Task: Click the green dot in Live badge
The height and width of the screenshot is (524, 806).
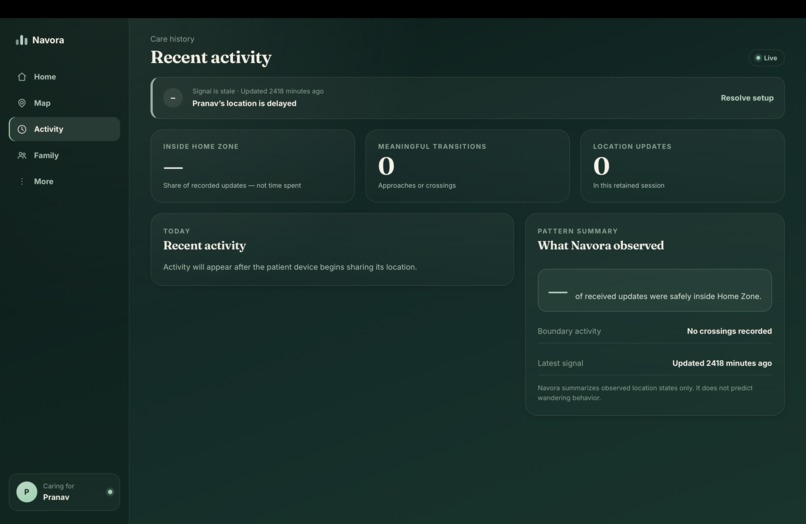Action: pos(758,58)
